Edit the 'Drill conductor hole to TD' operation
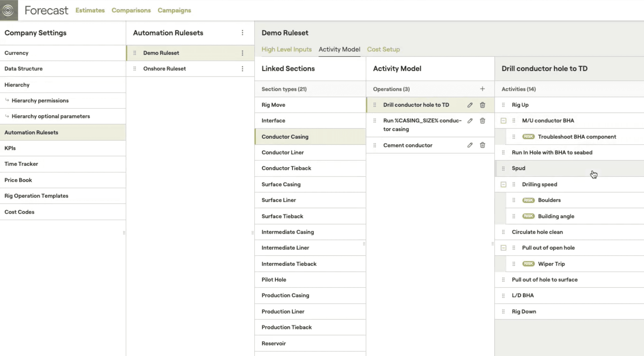 click(x=470, y=105)
